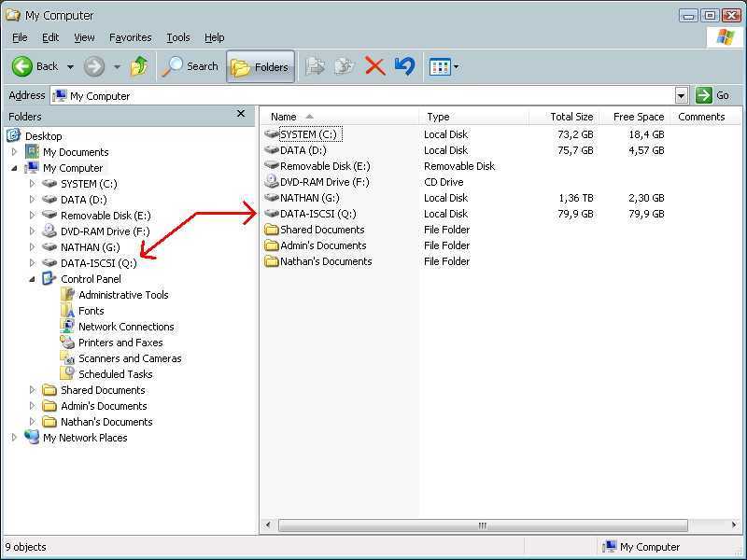The image size is (747, 560).
Task: Click the scrollbar right arrow
Action: [x=734, y=525]
